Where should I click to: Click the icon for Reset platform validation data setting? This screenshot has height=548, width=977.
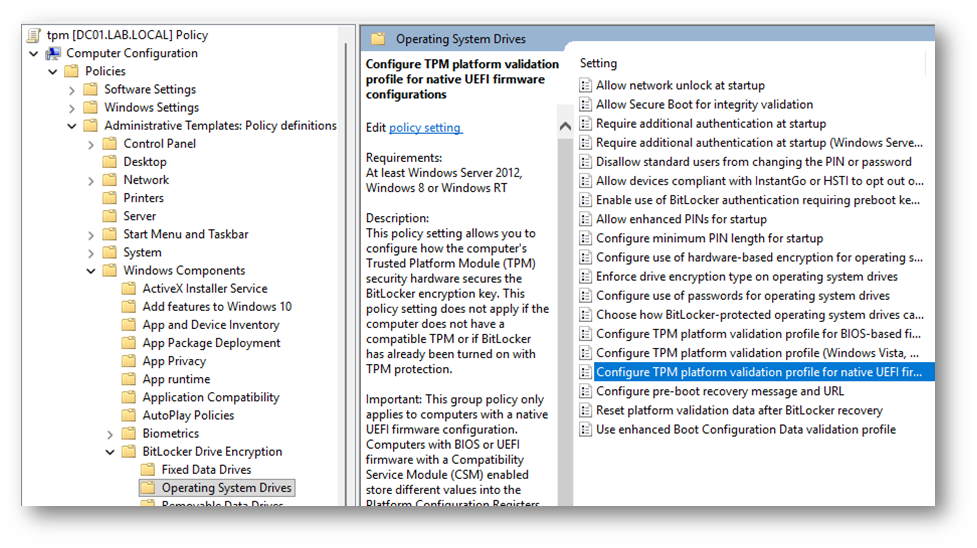tap(586, 411)
